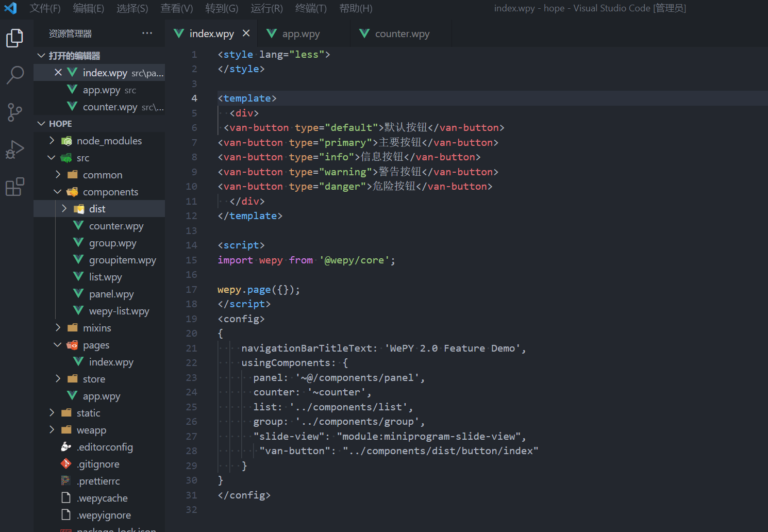This screenshot has height=532, width=768.
Task: Open the Extensions view
Action: click(x=14, y=187)
